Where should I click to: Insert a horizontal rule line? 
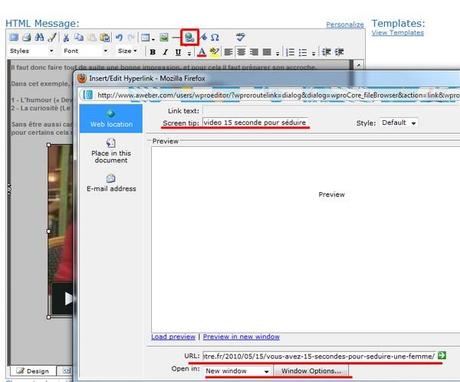pos(176,38)
